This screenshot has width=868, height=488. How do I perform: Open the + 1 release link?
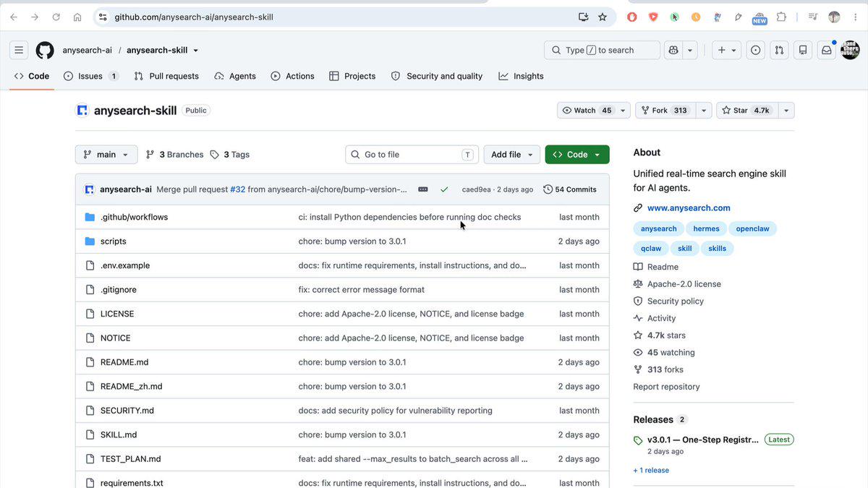pyautogui.click(x=651, y=471)
